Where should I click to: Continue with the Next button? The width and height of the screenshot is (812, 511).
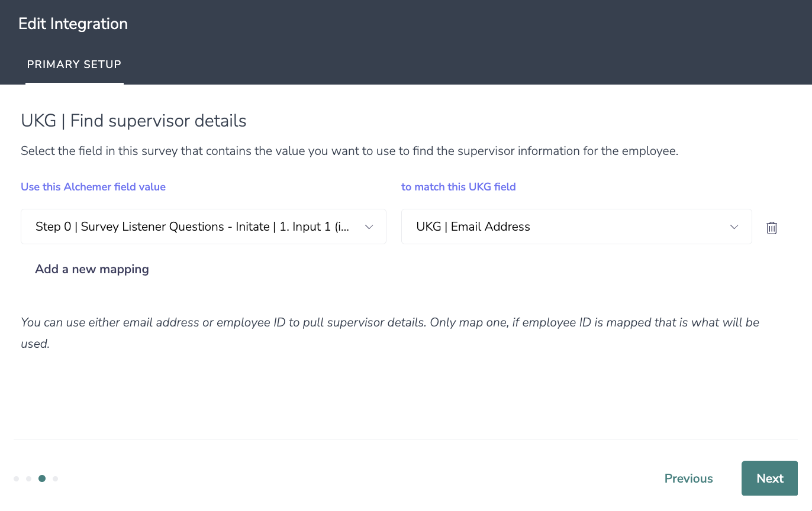769,478
